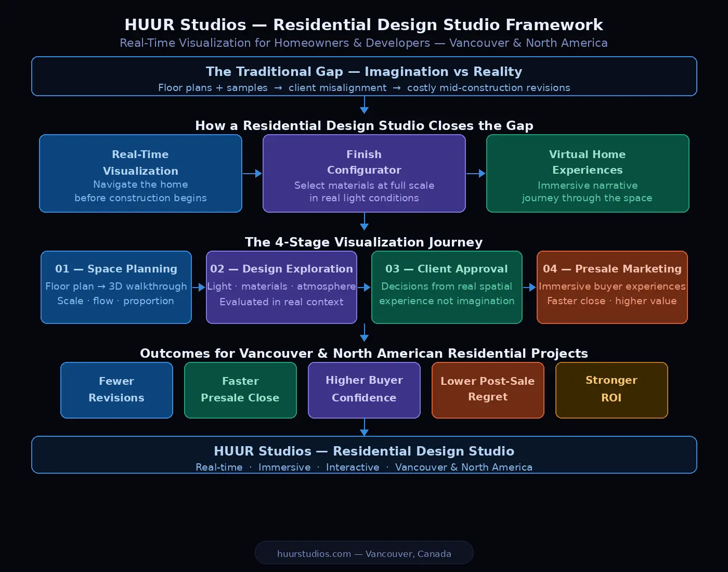728x572 pixels.
Task: Click 'Select materials at full scale' text
Action: tap(364, 185)
